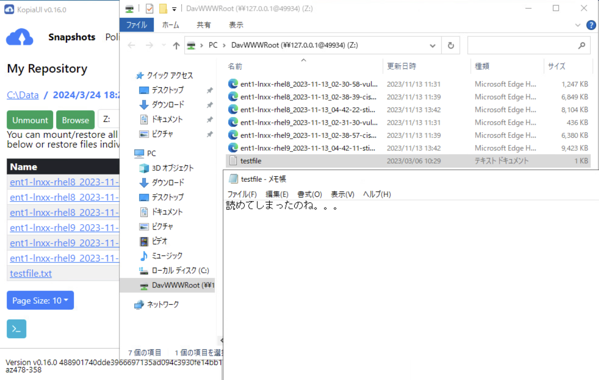The width and height of the screenshot is (599, 380).
Task: Open pinned ドキュメント under Quick Access
Action: [x=161, y=120]
